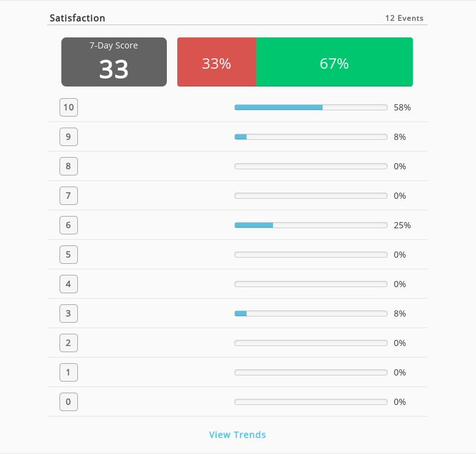The height and width of the screenshot is (454, 476).
Task: Click the 25% progress bar for score 6
Action: coord(311,225)
